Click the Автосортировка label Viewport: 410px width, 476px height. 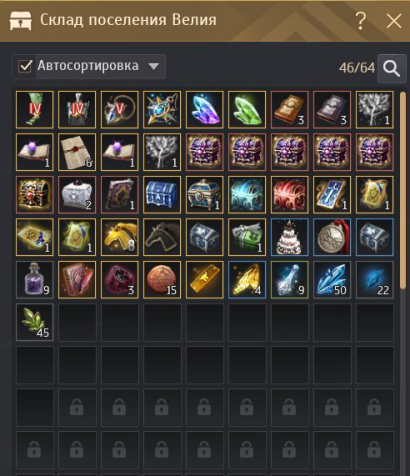pos(88,66)
